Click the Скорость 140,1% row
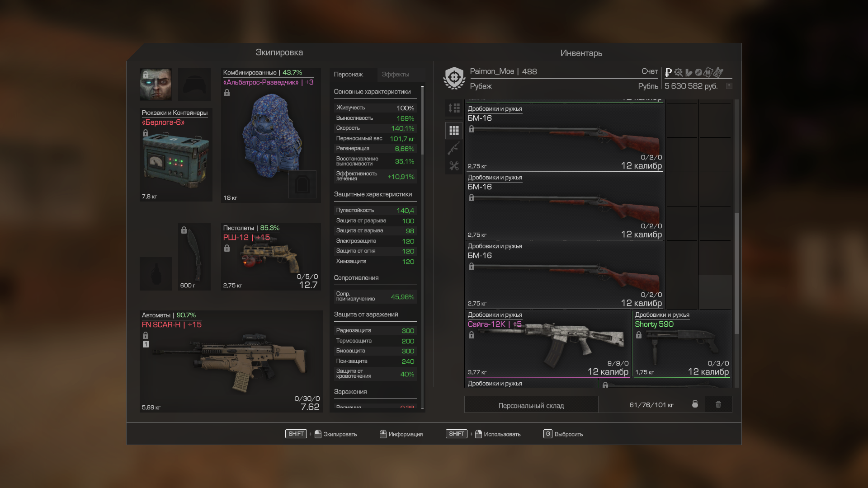 click(375, 128)
